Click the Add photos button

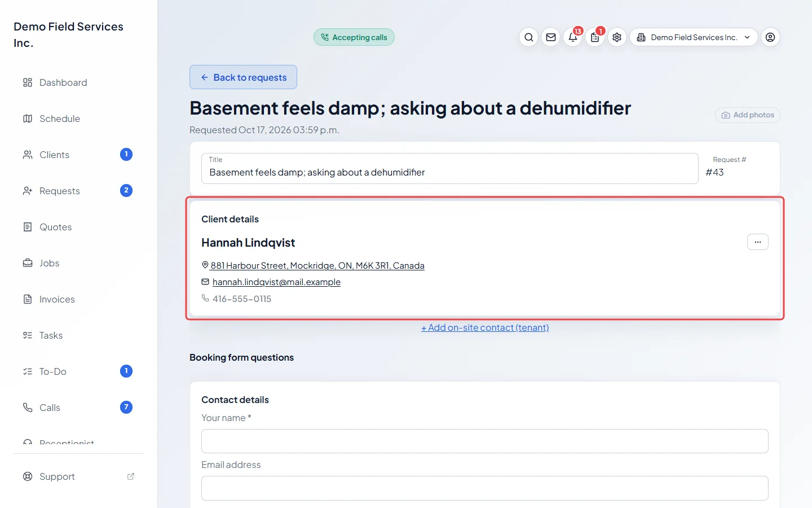click(748, 115)
